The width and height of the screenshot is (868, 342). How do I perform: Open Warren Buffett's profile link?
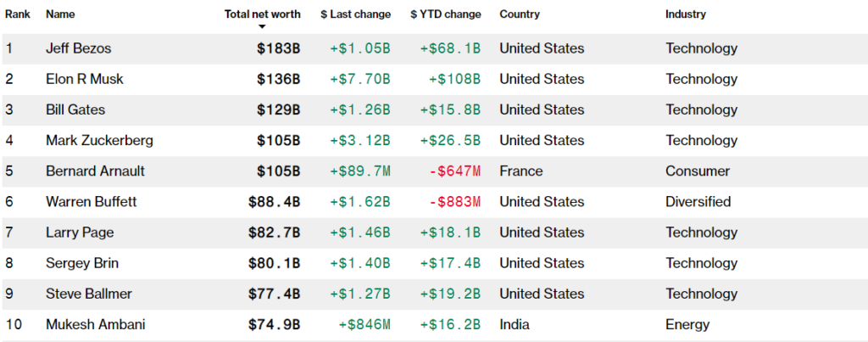(x=91, y=201)
